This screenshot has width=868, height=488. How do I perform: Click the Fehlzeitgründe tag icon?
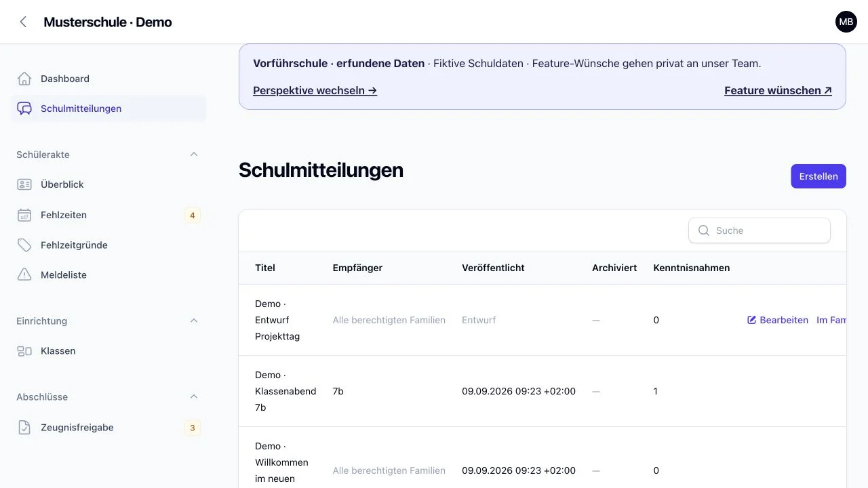(x=24, y=245)
